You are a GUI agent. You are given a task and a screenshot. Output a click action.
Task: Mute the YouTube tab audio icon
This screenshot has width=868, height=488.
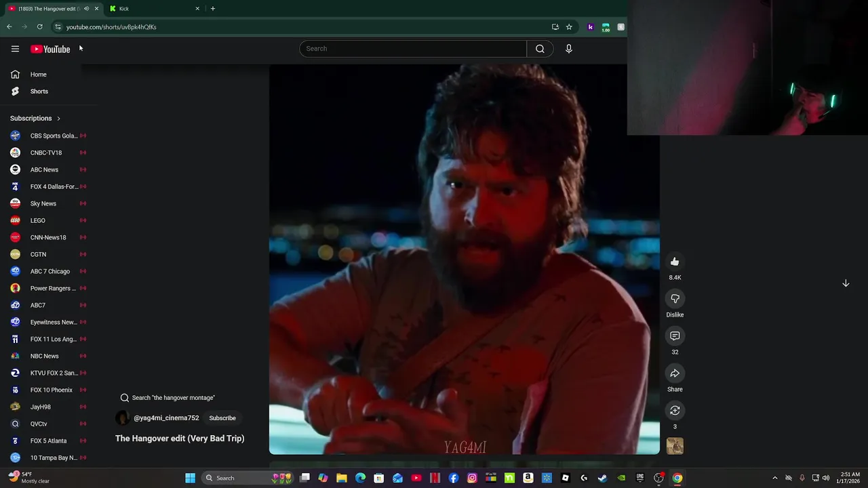[x=86, y=9]
